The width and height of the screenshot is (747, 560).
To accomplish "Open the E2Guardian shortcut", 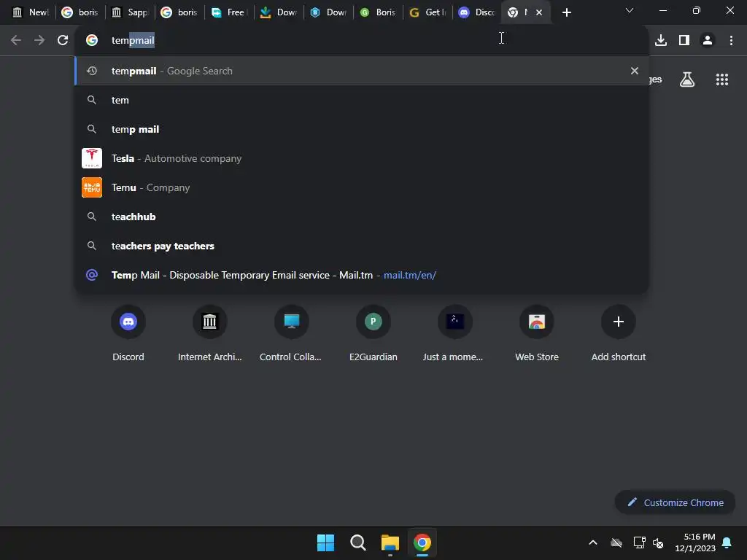I will (x=373, y=332).
